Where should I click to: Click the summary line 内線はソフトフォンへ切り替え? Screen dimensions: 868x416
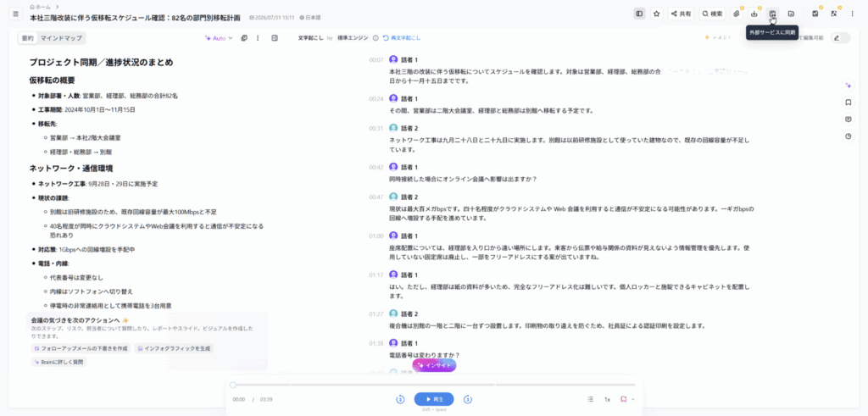click(x=92, y=291)
